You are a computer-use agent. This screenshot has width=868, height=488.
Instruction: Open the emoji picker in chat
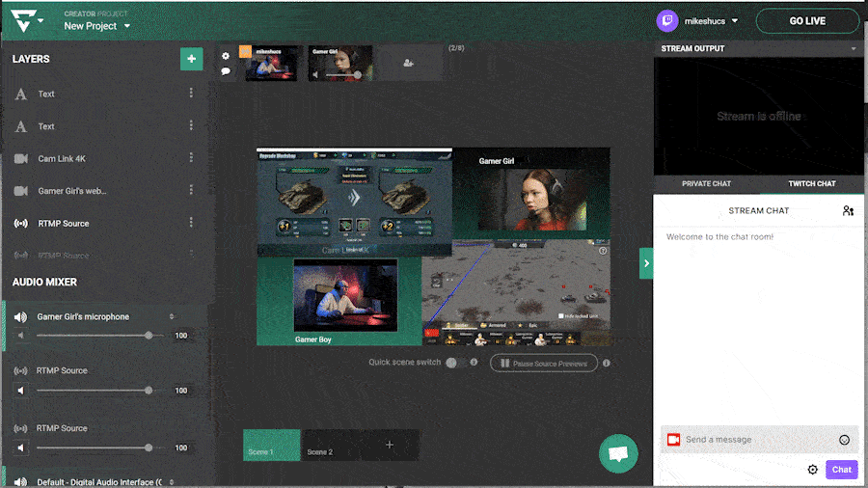844,440
